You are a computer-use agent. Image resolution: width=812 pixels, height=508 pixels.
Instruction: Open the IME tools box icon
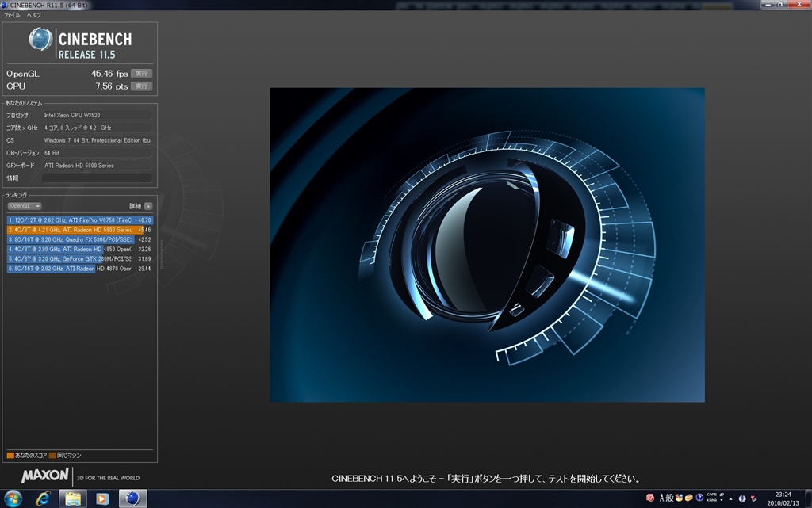tap(689, 498)
